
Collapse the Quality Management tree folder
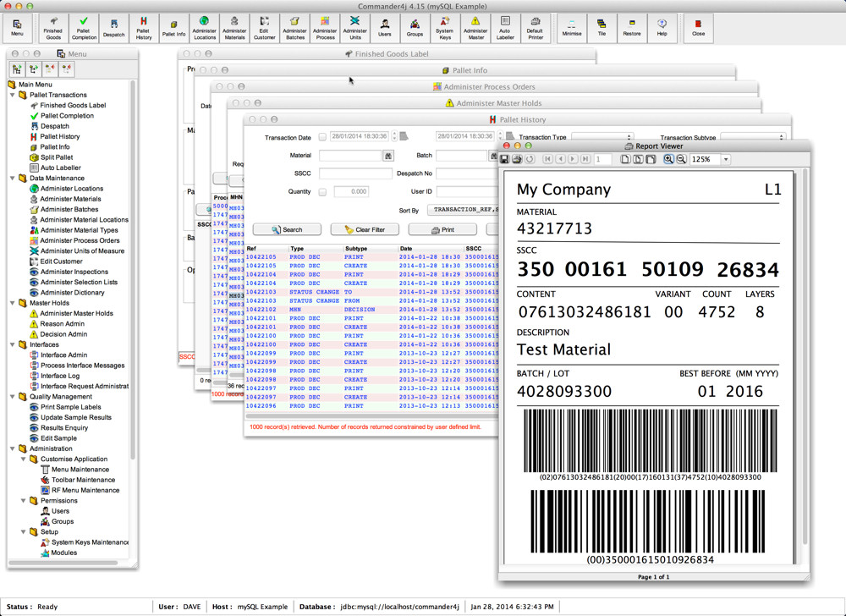point(13,397)
